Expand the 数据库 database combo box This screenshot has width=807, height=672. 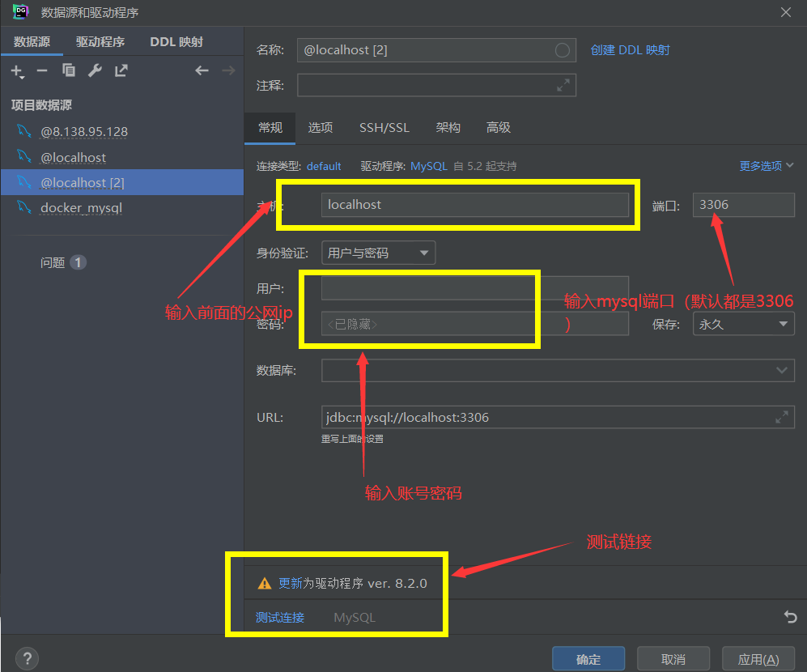[x=558, y=370]
